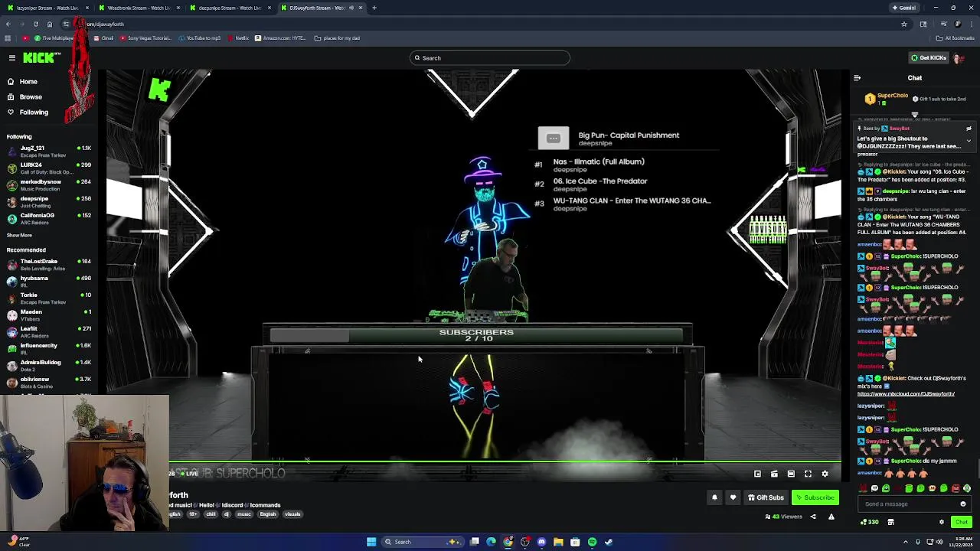The height and width of the screenshot is (551, 980).
Task: Open Windows Start menu
Action: click(x=371, y=542)
